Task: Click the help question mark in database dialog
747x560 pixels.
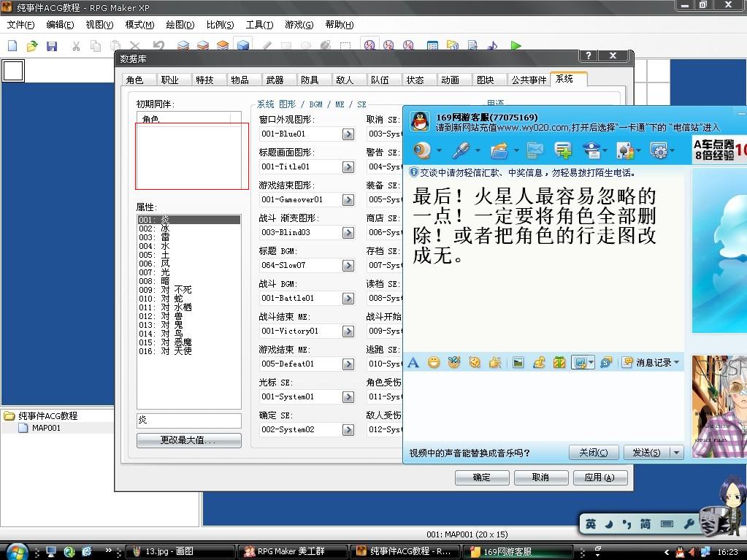Action: coord(589,55)
